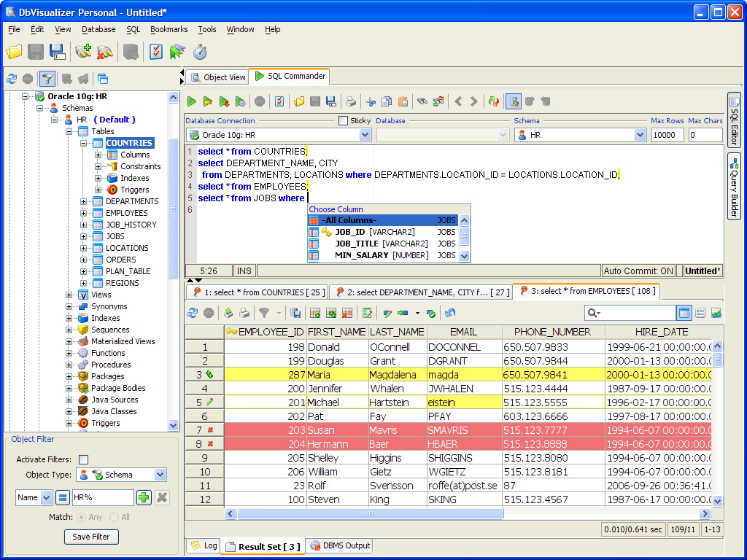Open the Bookmarks menu
Image resolution: width=747 pixels, height=560 pixels.
tap(169, 29)
